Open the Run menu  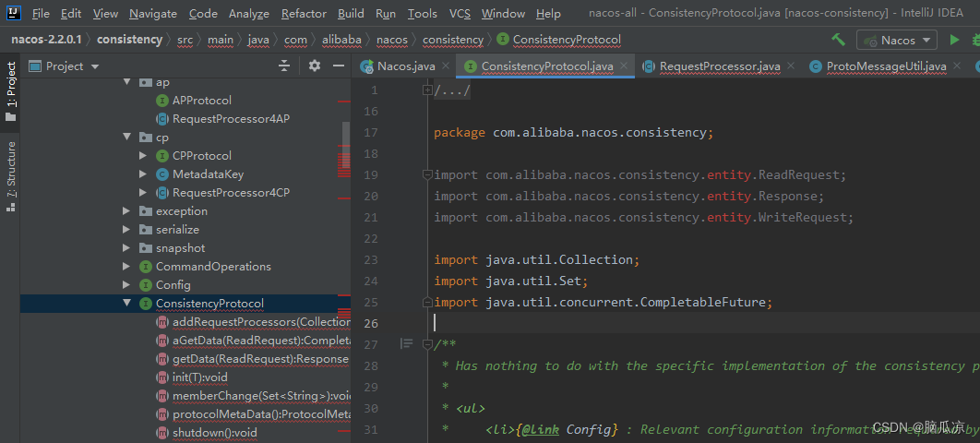coord(386,13)
